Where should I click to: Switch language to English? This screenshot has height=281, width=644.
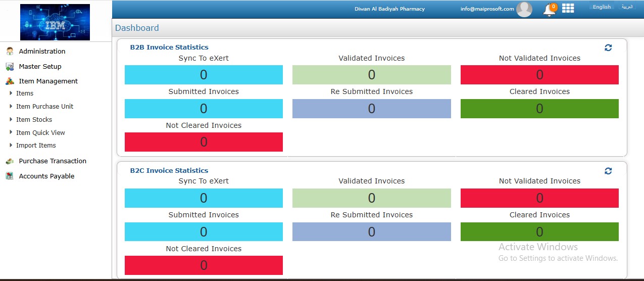point(602,7)
